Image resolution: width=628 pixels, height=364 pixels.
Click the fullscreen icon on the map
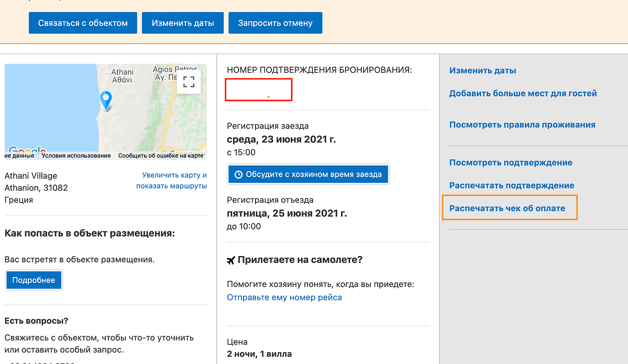pos(189,81)
